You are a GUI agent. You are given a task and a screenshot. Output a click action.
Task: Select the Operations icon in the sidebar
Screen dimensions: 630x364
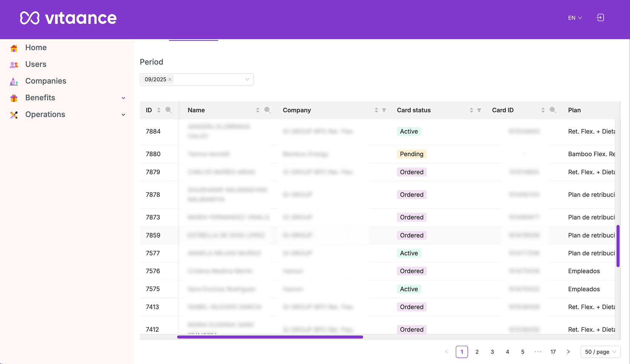coord(14,114)
